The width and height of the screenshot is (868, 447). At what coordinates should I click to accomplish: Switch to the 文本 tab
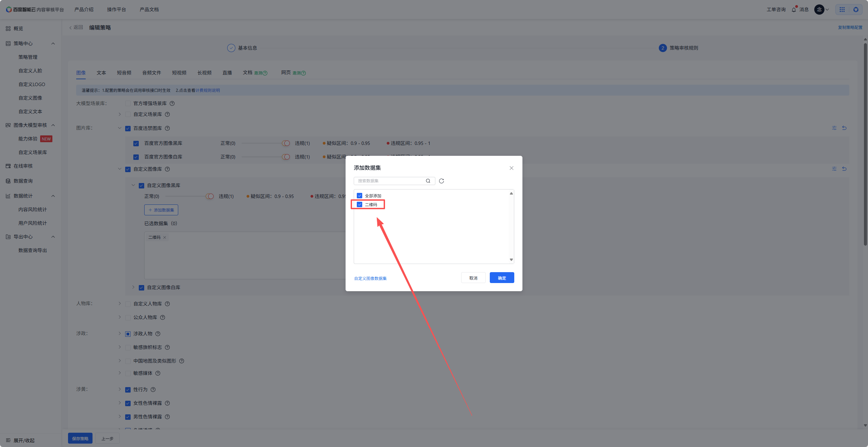(x=101, y=73)
